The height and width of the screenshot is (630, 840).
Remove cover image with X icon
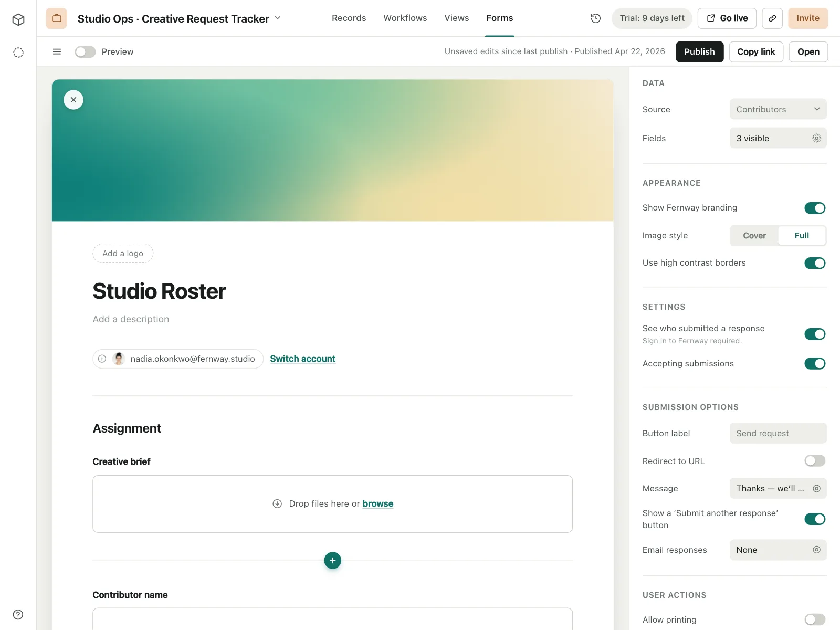(x=73, y=100)
